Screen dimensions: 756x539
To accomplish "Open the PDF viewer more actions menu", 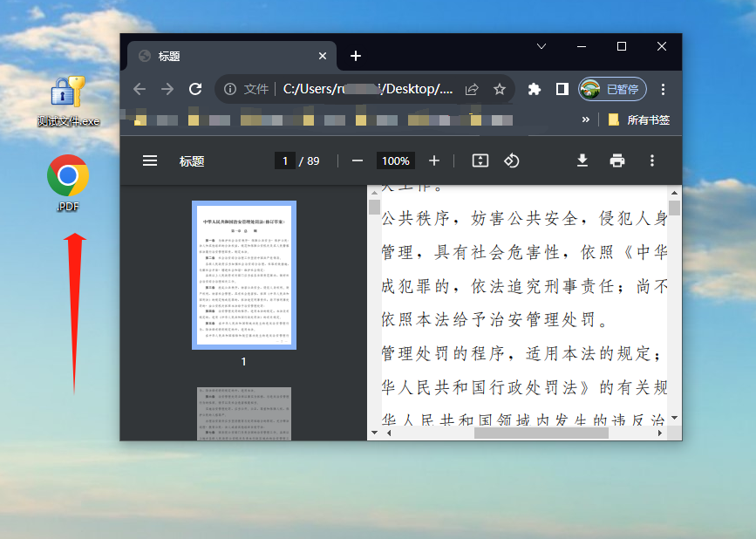I will click(652, 160).
